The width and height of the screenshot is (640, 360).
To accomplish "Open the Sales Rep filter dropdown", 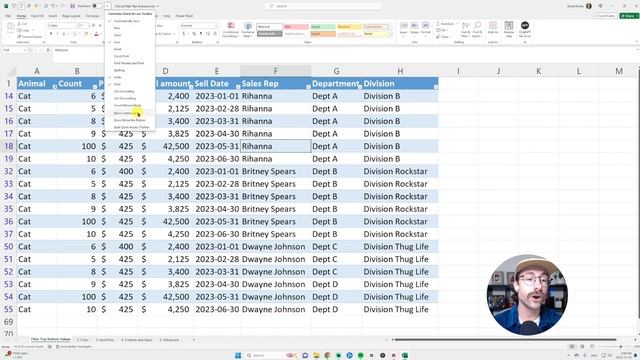I will pos(308,87).
